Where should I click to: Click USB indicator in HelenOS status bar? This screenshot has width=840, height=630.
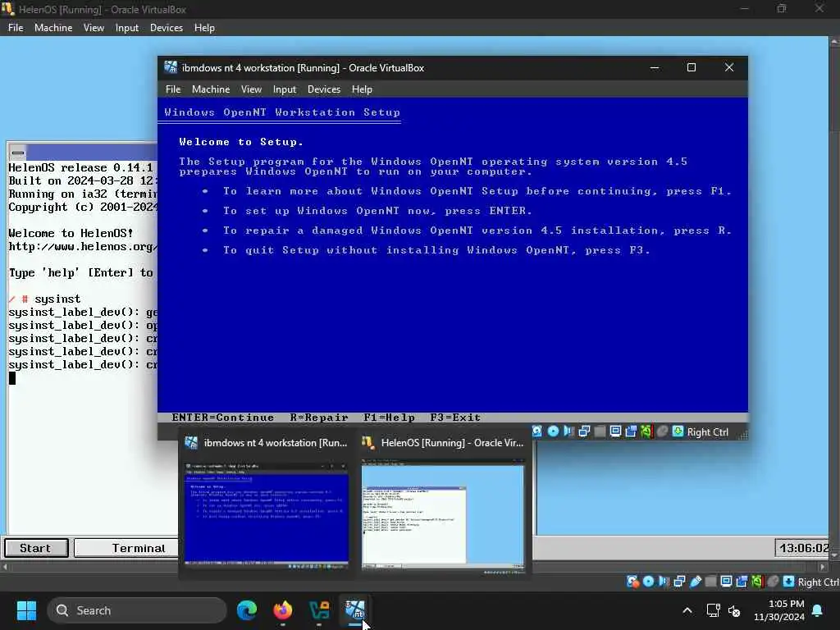(696, 582)
